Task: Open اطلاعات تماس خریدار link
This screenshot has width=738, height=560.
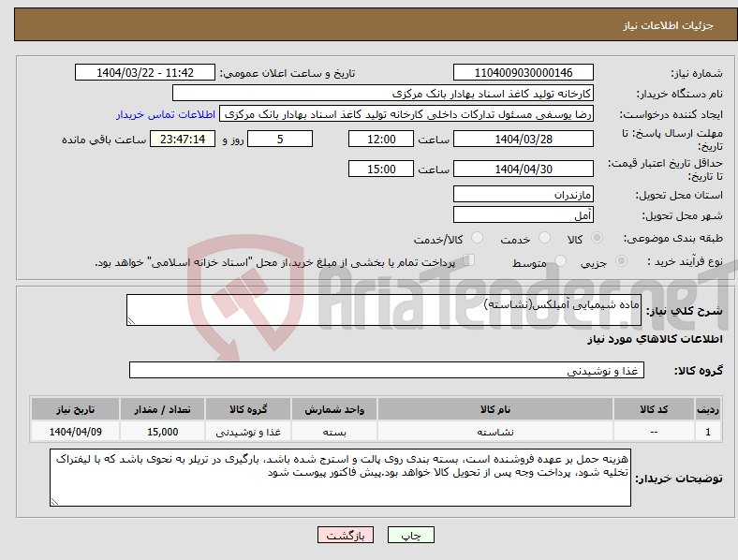Action: (x=166, y=114)
